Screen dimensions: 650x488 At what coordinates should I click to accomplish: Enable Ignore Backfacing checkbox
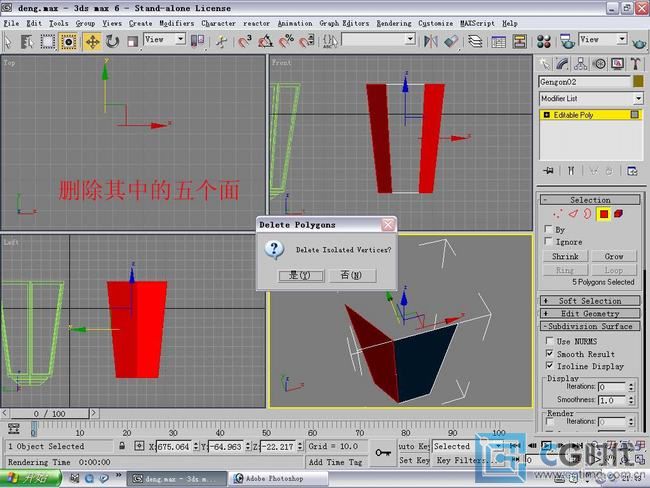[548, 241]
